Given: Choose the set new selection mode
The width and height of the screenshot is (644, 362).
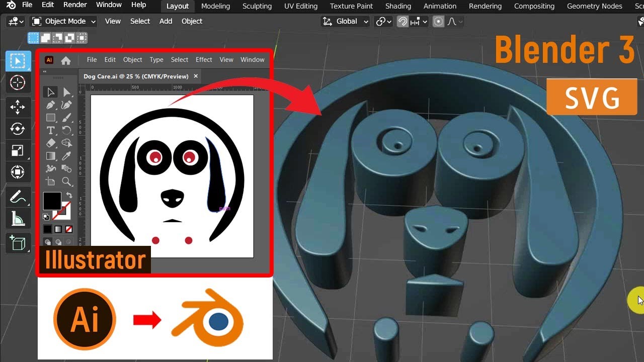Looking at the screenshot, I should (x=33, y=38).
